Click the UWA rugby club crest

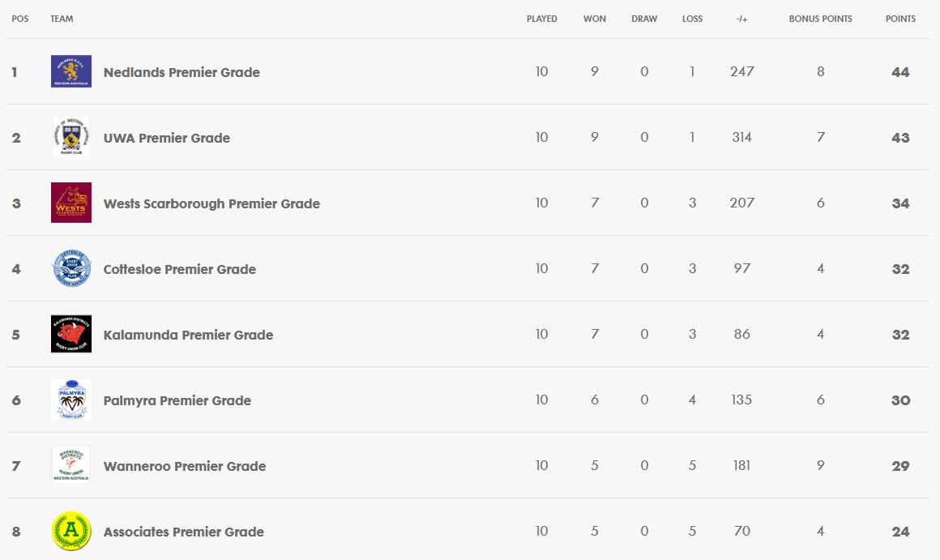pos(71,137)
